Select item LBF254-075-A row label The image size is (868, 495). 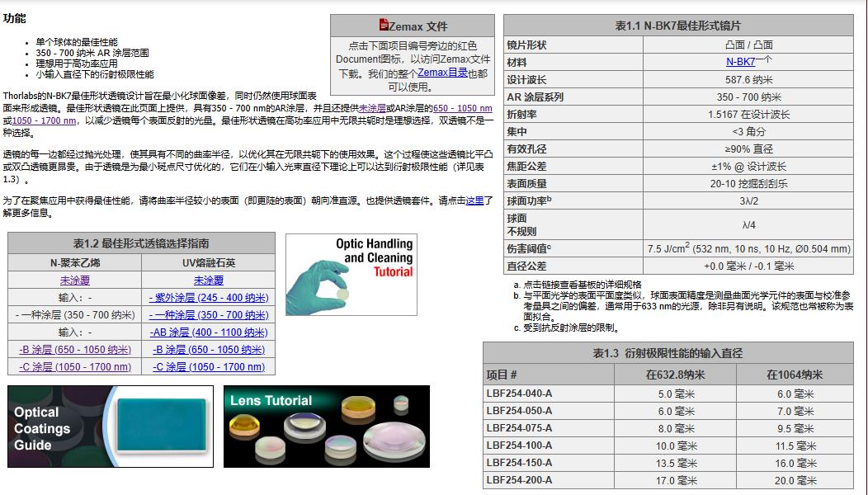(x=519, y=428)
